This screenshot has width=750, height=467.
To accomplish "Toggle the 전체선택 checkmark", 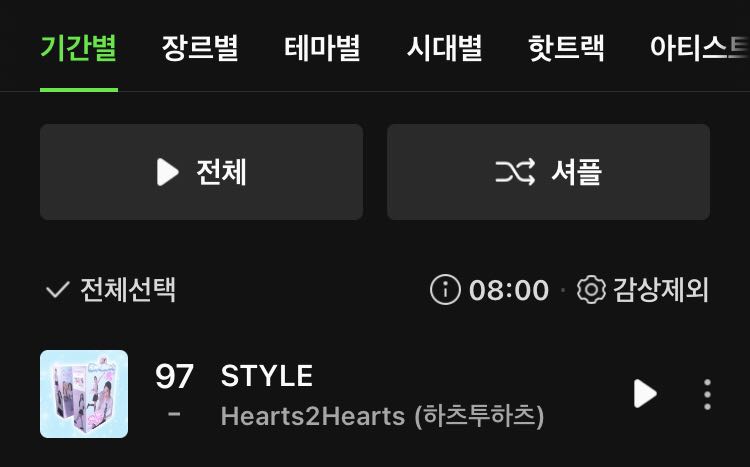I will point(57,290).
